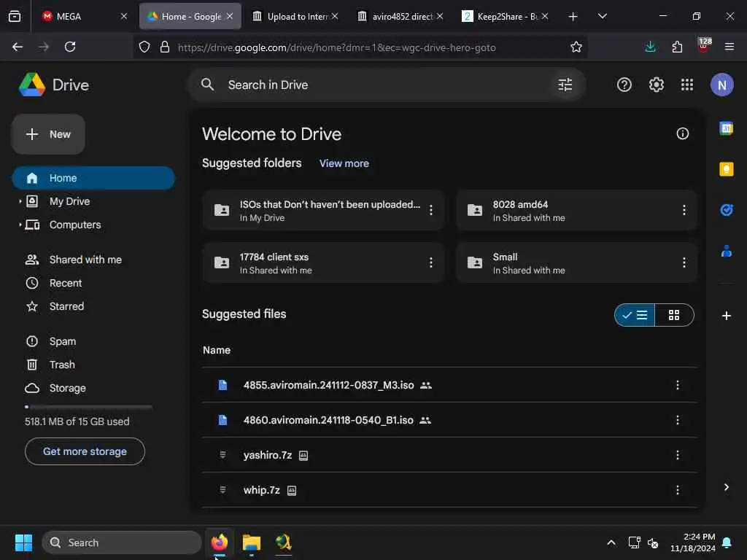Show details info icon beside Welcome to Drive
The width and height of the screenshot is (747, 560).
coord(682,134)
